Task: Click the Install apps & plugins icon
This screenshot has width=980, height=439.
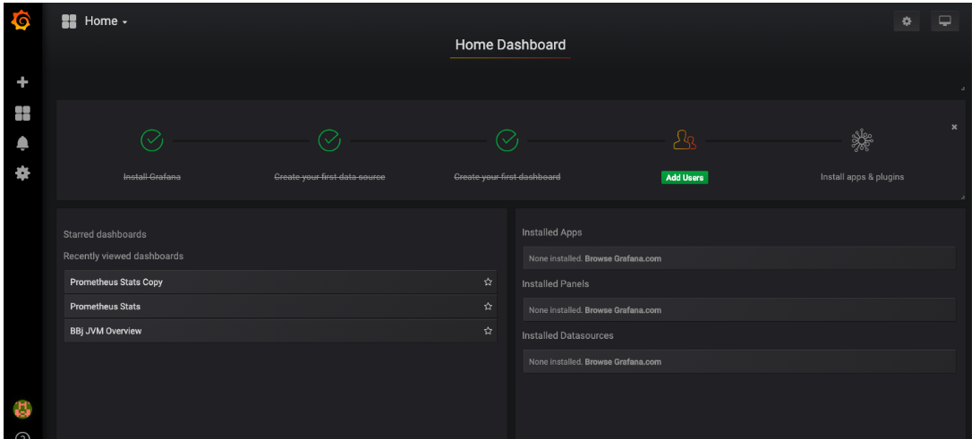Action: [x=862, y=140]
